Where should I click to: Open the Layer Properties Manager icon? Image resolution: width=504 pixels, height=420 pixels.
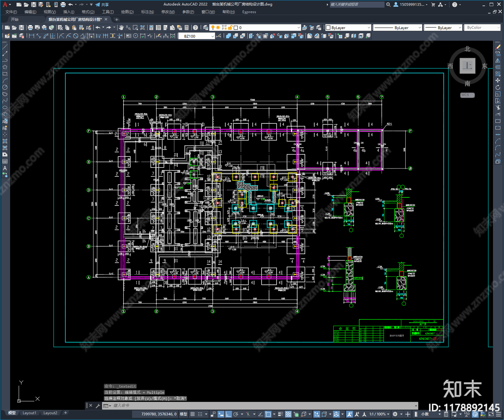pos(206,28)
